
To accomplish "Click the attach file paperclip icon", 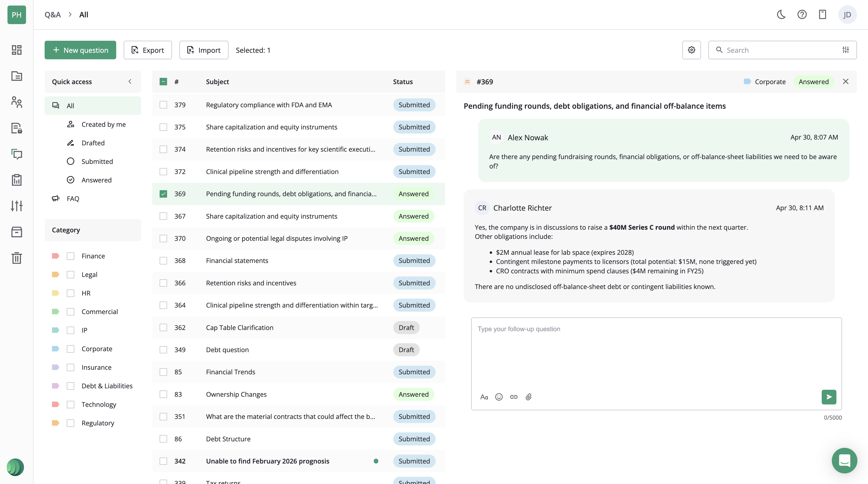I will [x=528, y=397].
